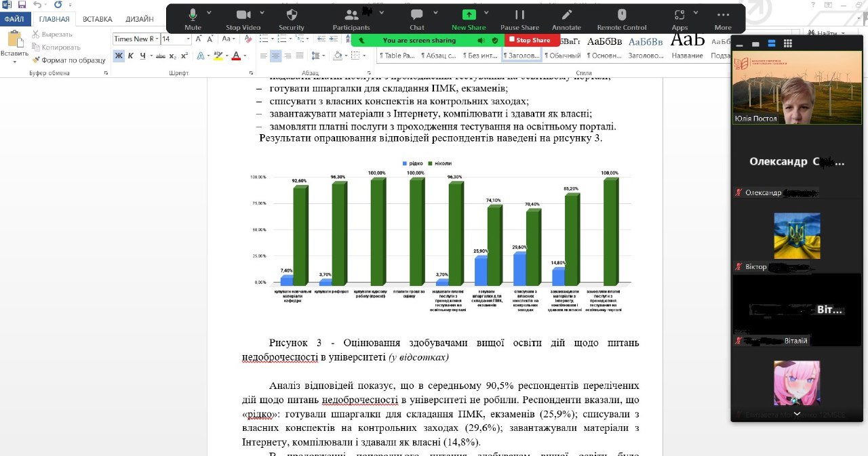Click Remote Control in Zoom toolbar
This screenshot has height=456, width=868.
coord(622,18)
